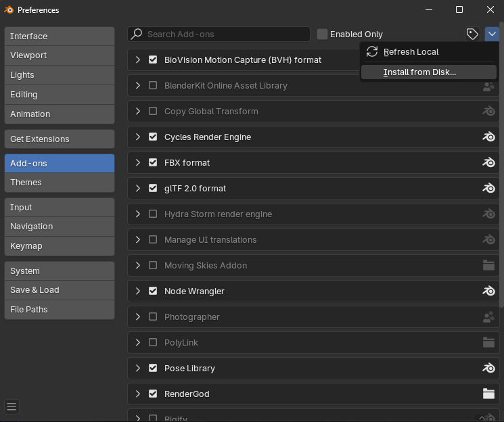
Task: Click the vertical scrollbar of the add-ons list
Action: click(x=501, y=164)
